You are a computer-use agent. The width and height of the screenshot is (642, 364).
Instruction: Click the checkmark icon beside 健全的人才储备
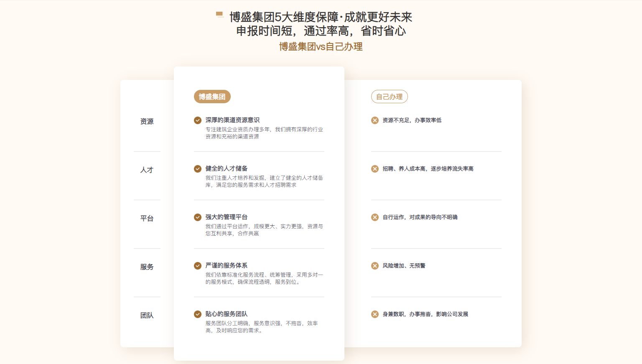[x=198, y=169]
